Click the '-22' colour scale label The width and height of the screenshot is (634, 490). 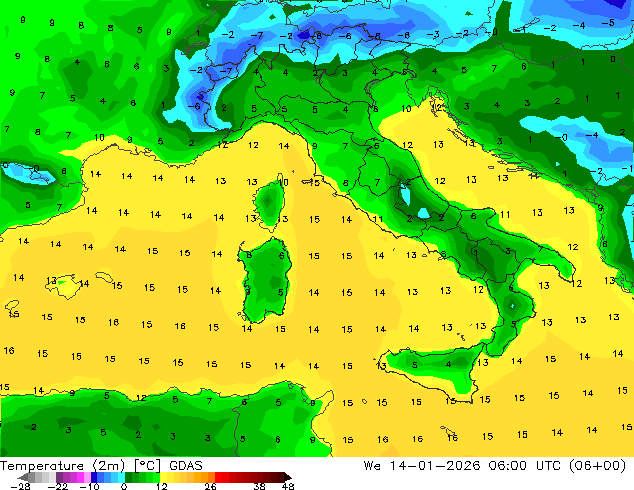tap(58, 486)
